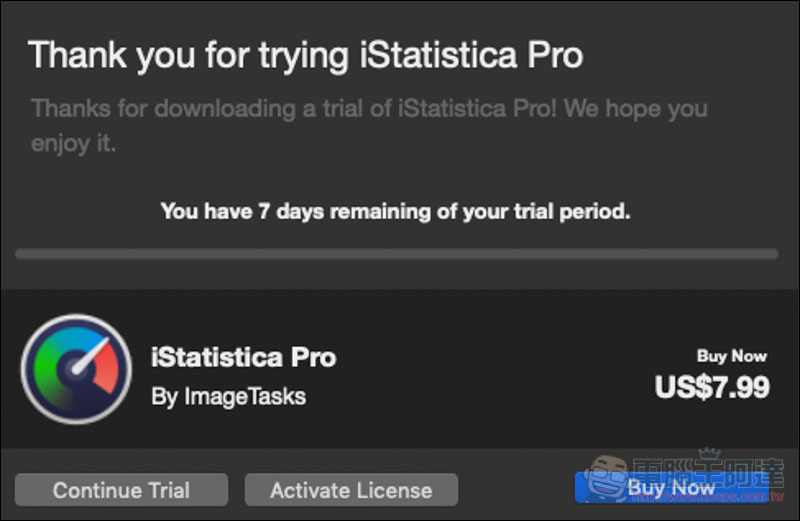The image size is (800, 521).
Task: Click the trial period progress bar
Action: (396, 254)
